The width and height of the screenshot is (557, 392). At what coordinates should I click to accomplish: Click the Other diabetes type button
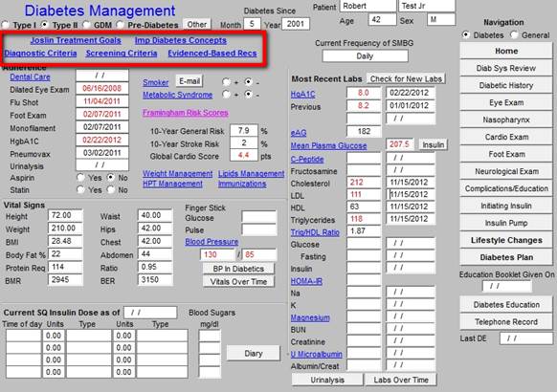point(197,25)
